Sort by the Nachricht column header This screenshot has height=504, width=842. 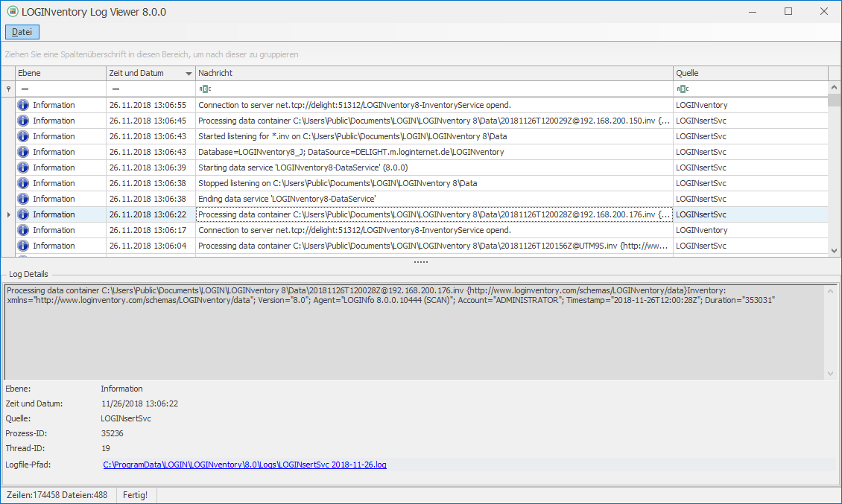coord(434,73)
